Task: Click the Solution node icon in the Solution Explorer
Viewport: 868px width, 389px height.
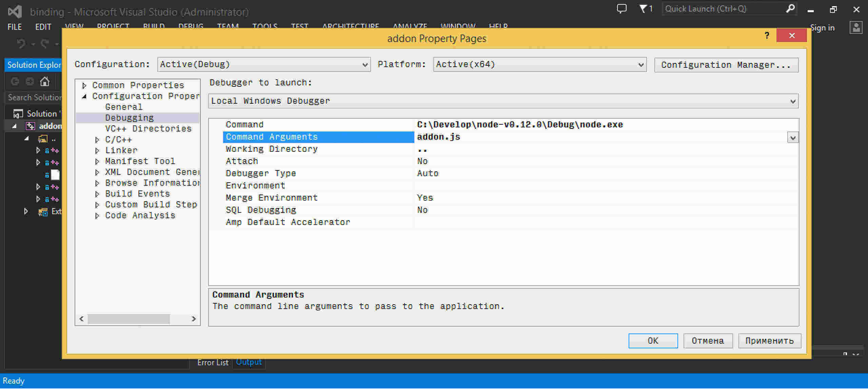Action: [18, 114]
